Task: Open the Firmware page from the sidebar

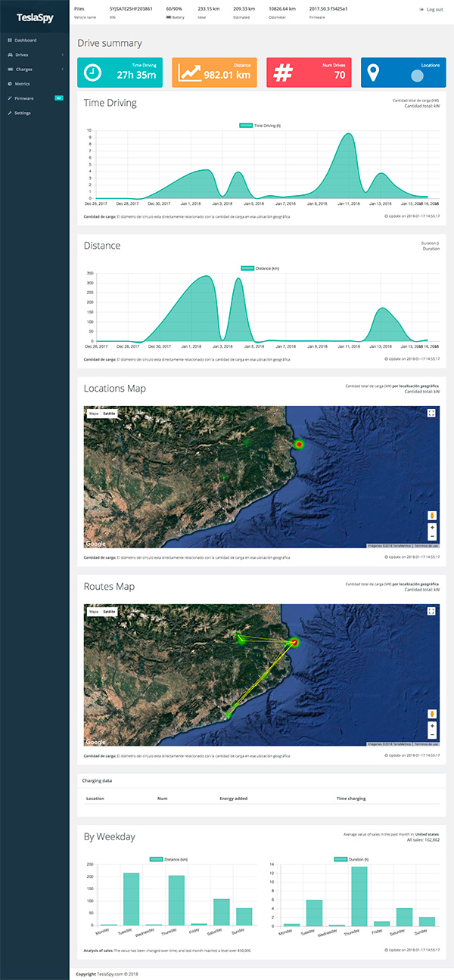Action: [23, 98]
